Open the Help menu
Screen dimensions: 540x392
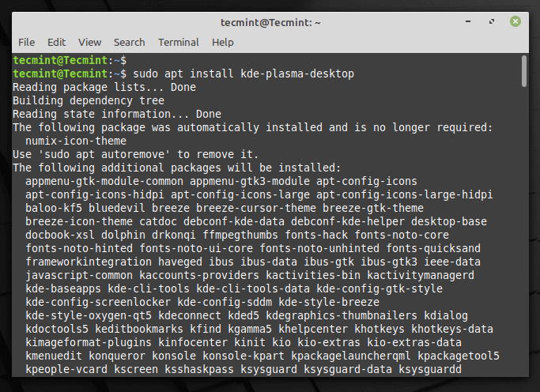point(223,42)
